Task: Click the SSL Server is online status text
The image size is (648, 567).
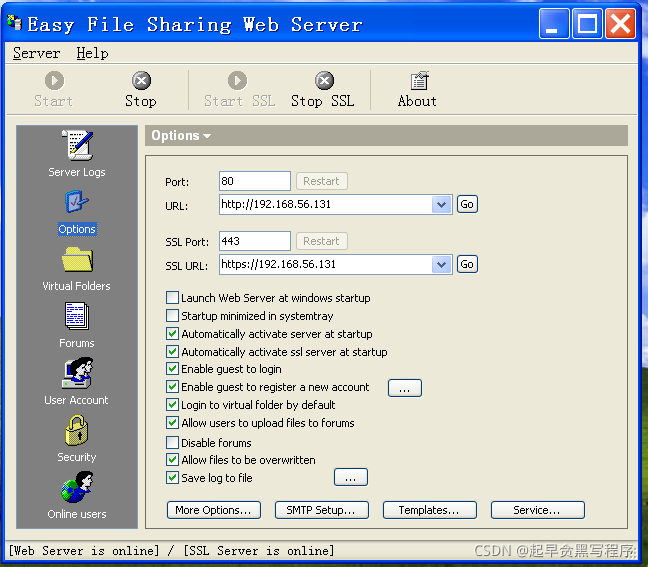Action: (x=259, y=550)
